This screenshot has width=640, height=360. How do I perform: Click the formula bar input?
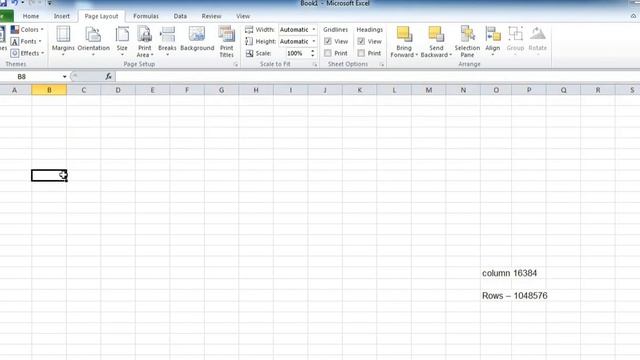point(378,76)
